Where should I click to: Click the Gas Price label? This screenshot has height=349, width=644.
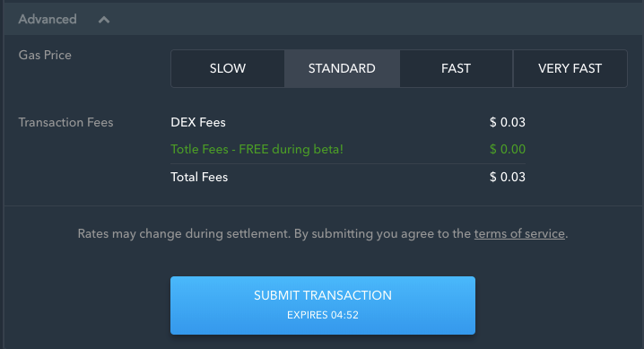tap(45, 55)
